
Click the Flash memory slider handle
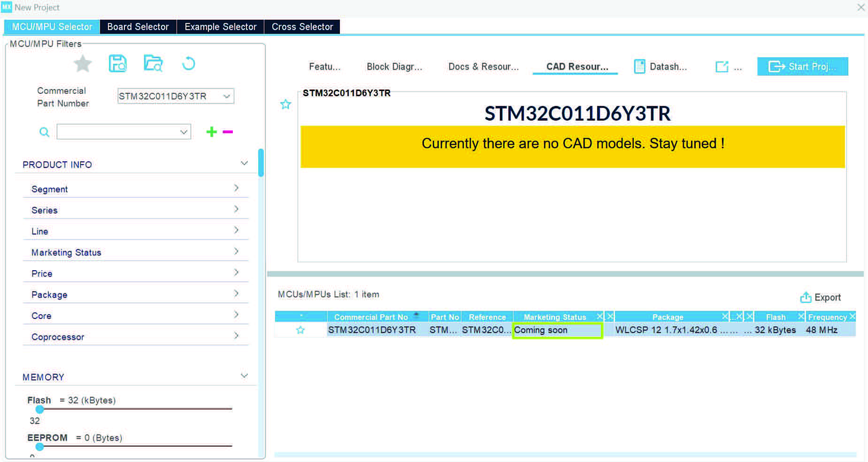40,409
